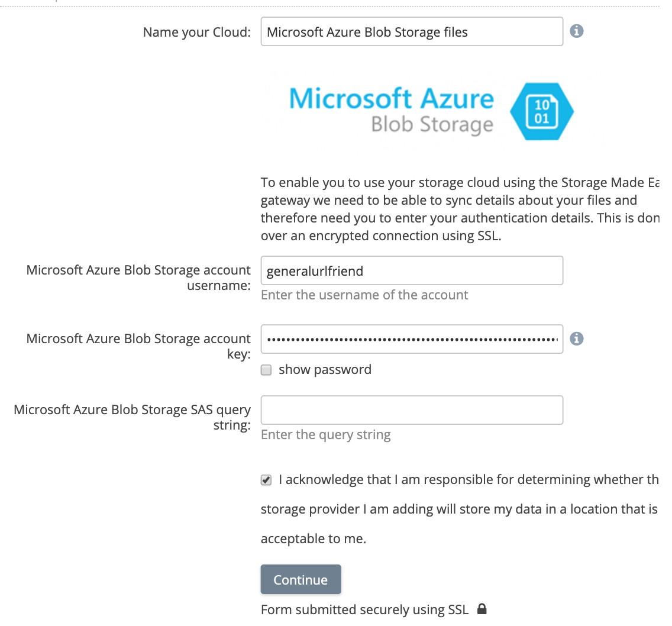Click the 'Name your Cloud:' label

(x=197, y=32)
